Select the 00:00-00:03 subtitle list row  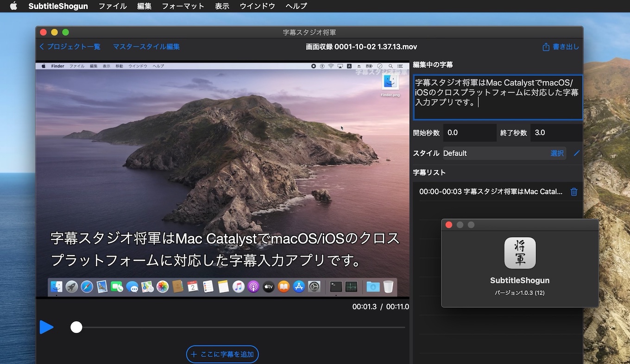pyautogui.click(x=498, y=191)
